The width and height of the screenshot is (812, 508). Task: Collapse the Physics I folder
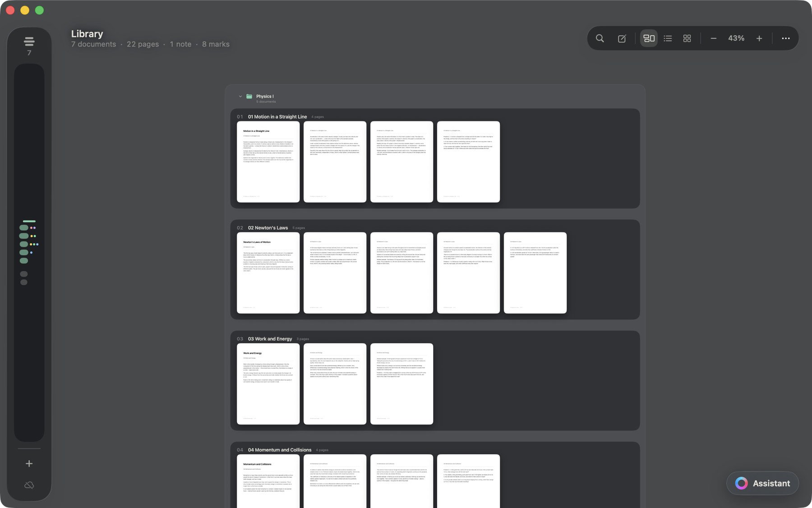coord(240,96)
